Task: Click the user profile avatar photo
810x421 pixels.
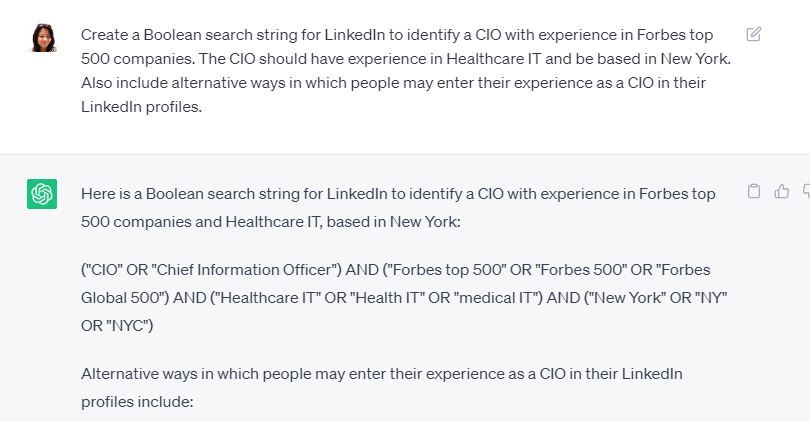Action: coord(43,37)
